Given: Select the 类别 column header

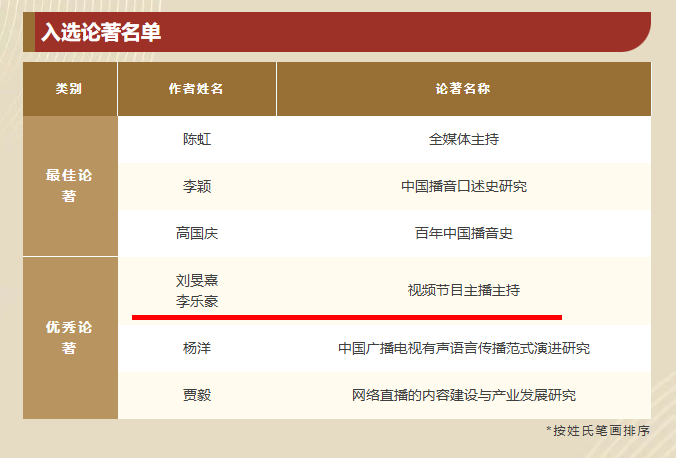Looking at the screenshot, I should tap(69, 89).
